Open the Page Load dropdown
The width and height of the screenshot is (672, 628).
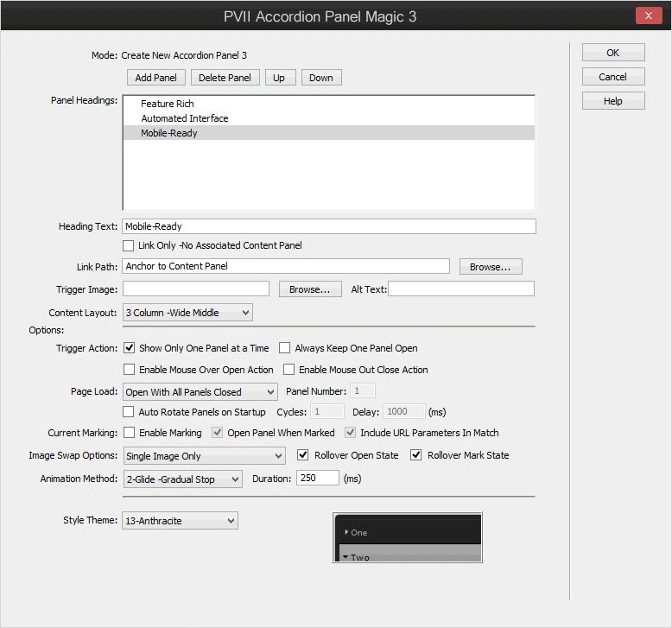tap(200, 392)
